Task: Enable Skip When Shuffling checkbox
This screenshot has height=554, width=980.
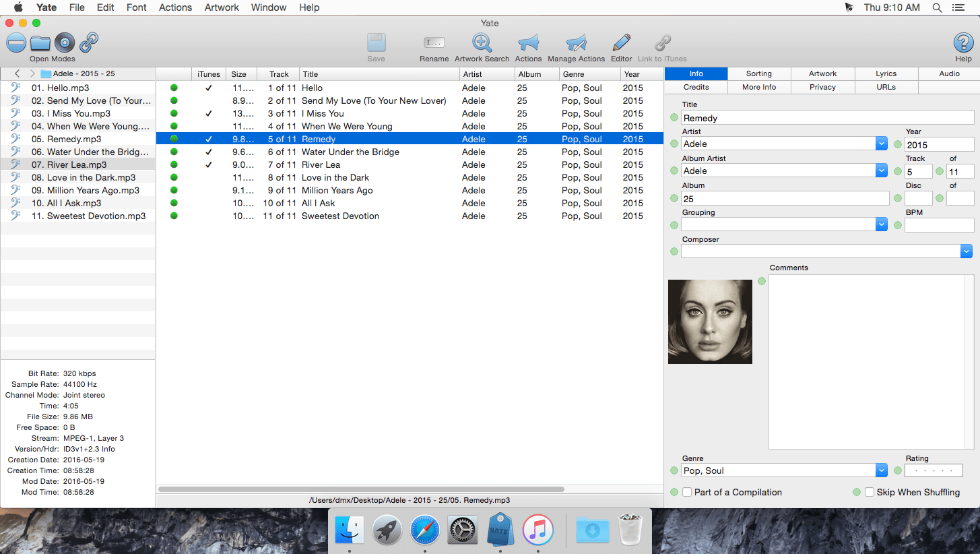Action: coord(870,492)
